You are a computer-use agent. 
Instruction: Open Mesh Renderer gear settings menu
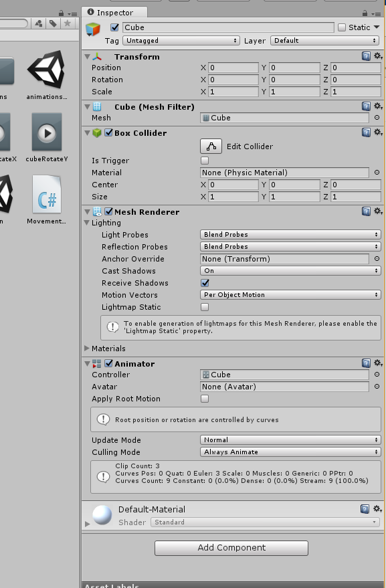tap(378, 211)
